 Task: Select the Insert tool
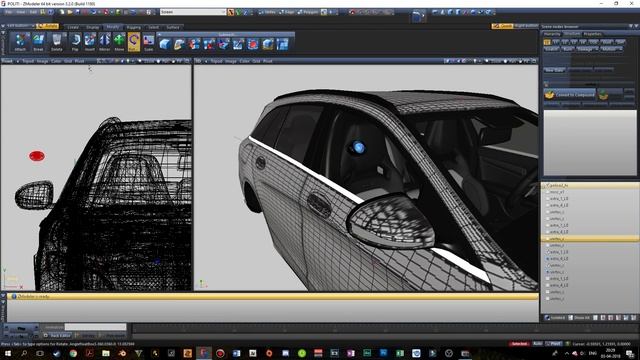click(x=90, y=42)
